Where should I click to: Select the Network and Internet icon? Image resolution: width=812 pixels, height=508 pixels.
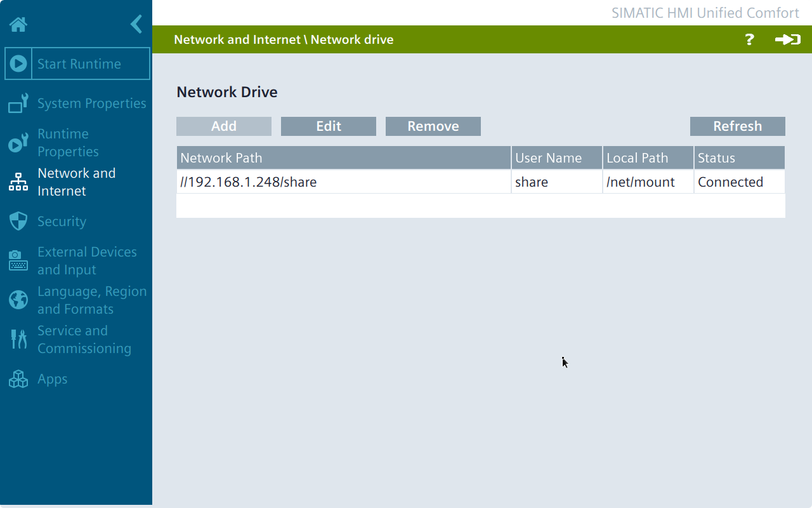(x=18, y=182)
